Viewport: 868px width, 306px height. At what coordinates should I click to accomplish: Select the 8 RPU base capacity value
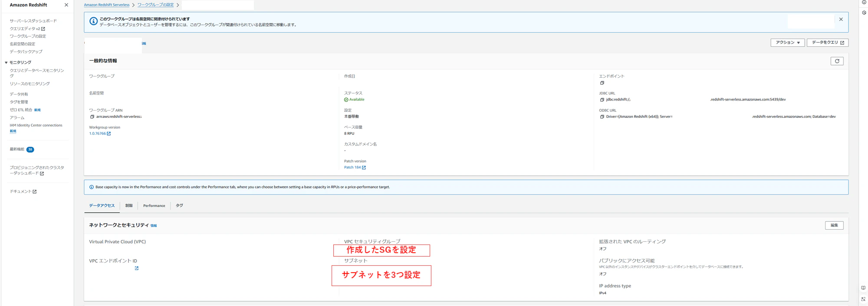click(x=349, y=133)
